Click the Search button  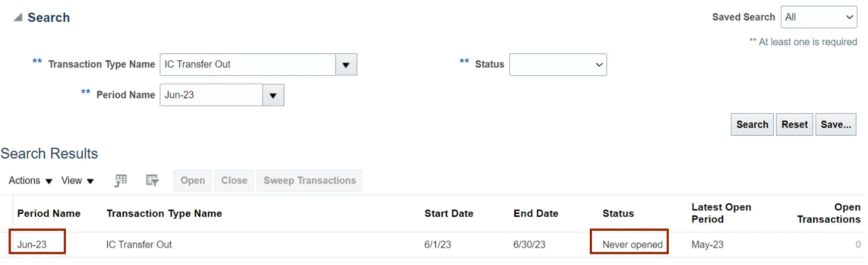pyautogui.click(x=752, y=125)
